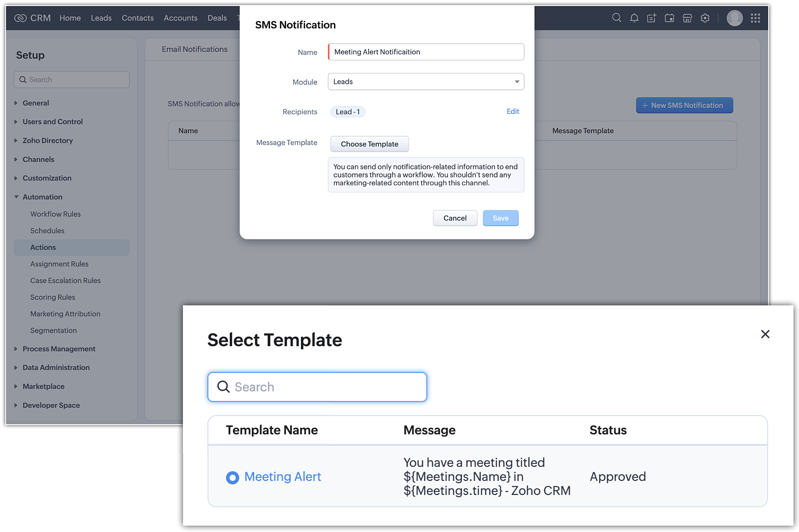Click the calendar icon in top bar

[669, 18]
